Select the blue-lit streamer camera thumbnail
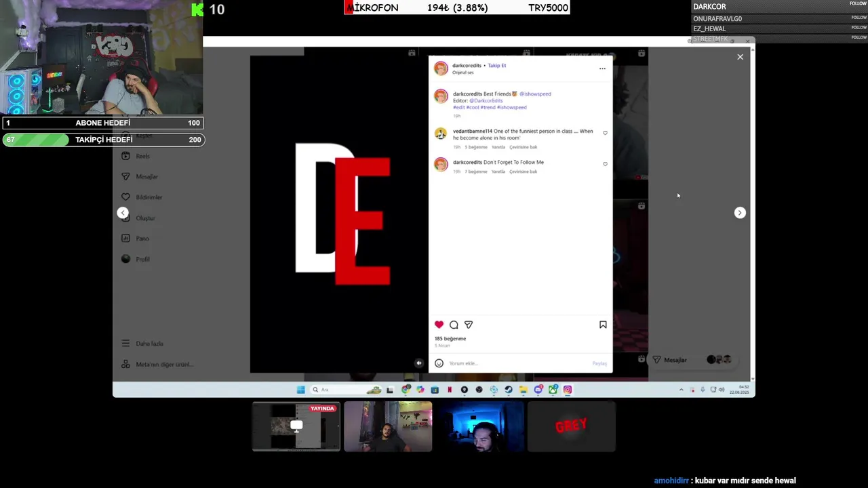Image resolution: width=868 pixels, height=488 pixels. (479, 426)
